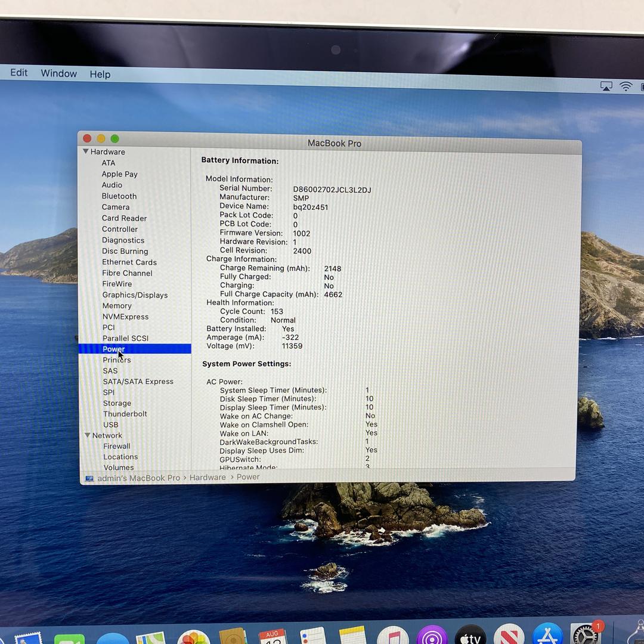The width and height of the screenshot is (644, 644).
Task: Select Fibre Channel in the sidebar
Action: click(127, 273)
